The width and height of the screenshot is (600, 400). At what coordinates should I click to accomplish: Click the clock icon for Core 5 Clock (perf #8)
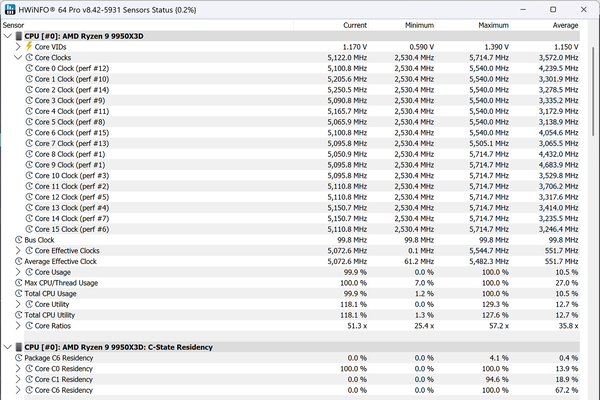tap(29, 122)
